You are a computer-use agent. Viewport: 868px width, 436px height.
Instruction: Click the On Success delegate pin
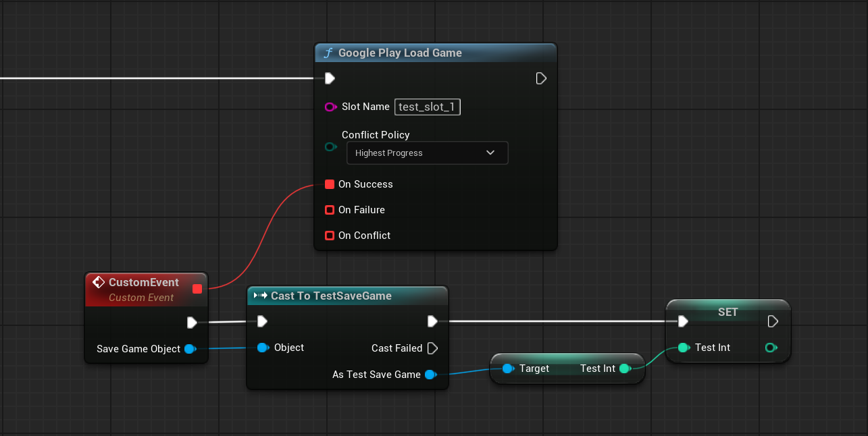coord(330,184)
